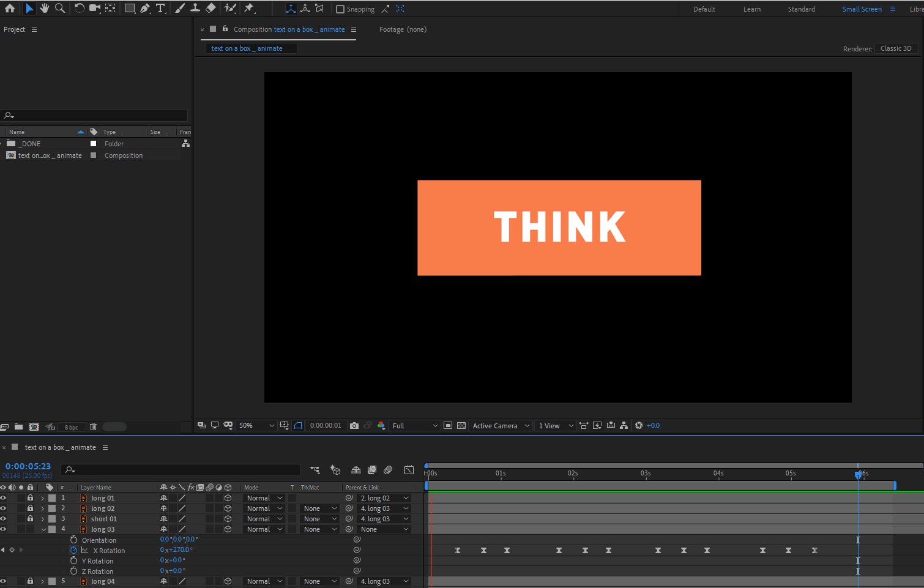Click the X Rotation value 0x+270.0
The height and width of the screenshot is (588, 924).
(176, 550)
